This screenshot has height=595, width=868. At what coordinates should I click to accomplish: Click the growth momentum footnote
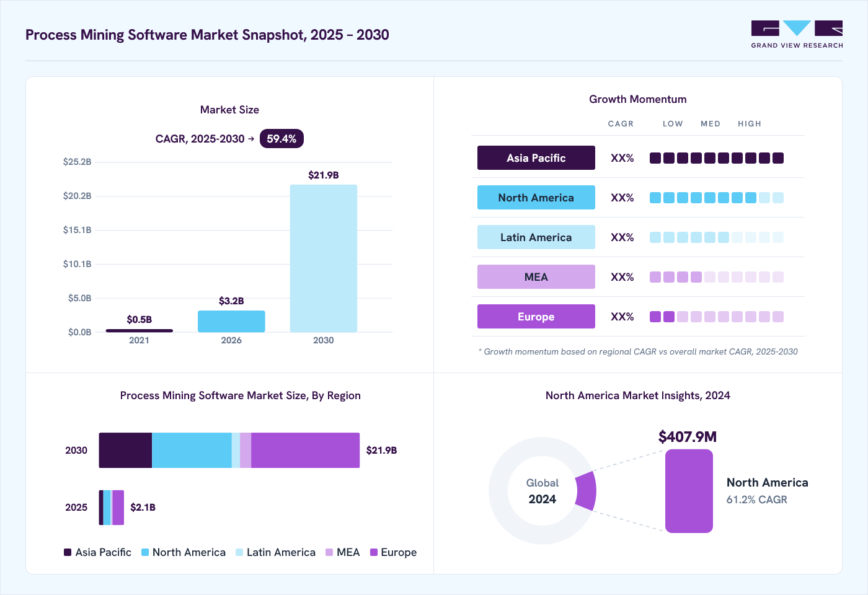click(638, 351)
